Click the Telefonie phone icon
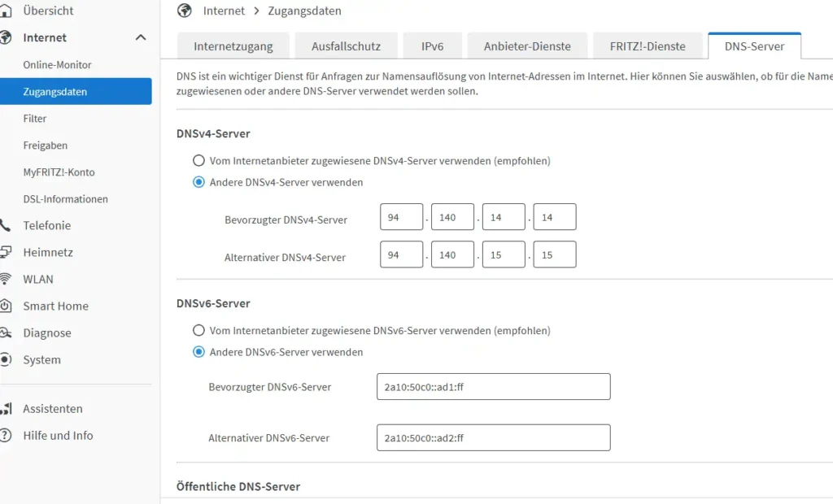The height and width of the screenshot is (504, 833). point(5,225)
